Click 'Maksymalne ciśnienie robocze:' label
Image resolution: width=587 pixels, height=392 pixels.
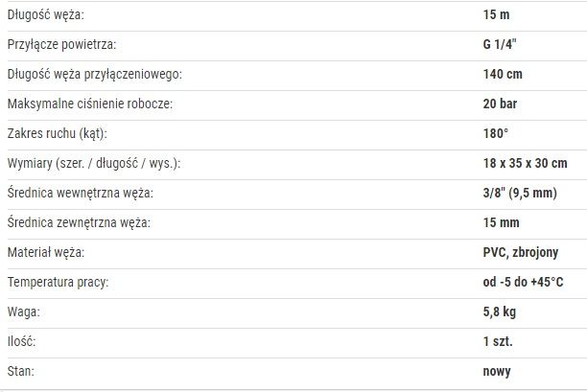[90, 104]
